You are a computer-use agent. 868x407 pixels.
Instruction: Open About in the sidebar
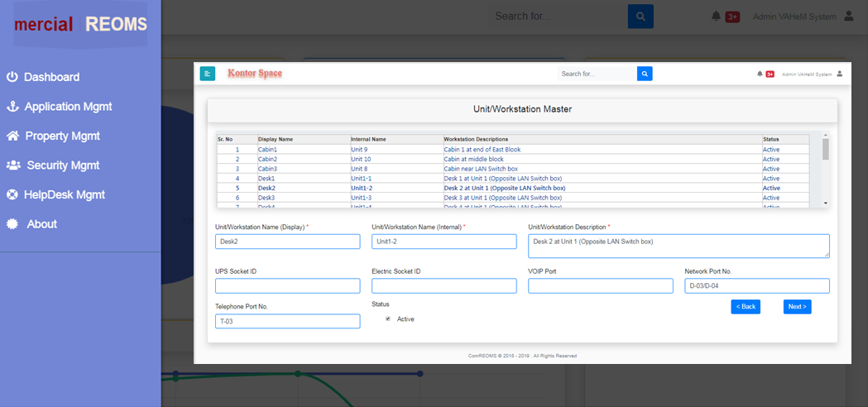42,223
